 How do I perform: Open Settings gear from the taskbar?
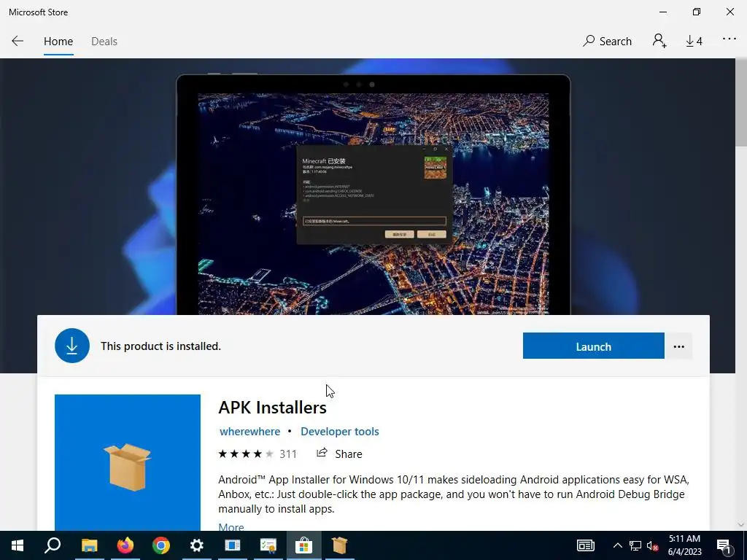(197, 545)
